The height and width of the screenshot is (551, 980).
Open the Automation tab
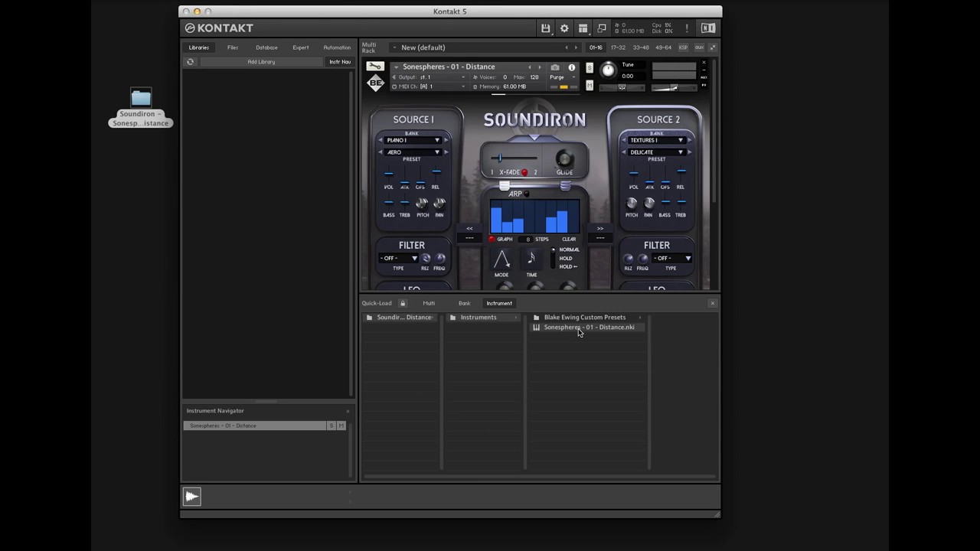(337, 47)
